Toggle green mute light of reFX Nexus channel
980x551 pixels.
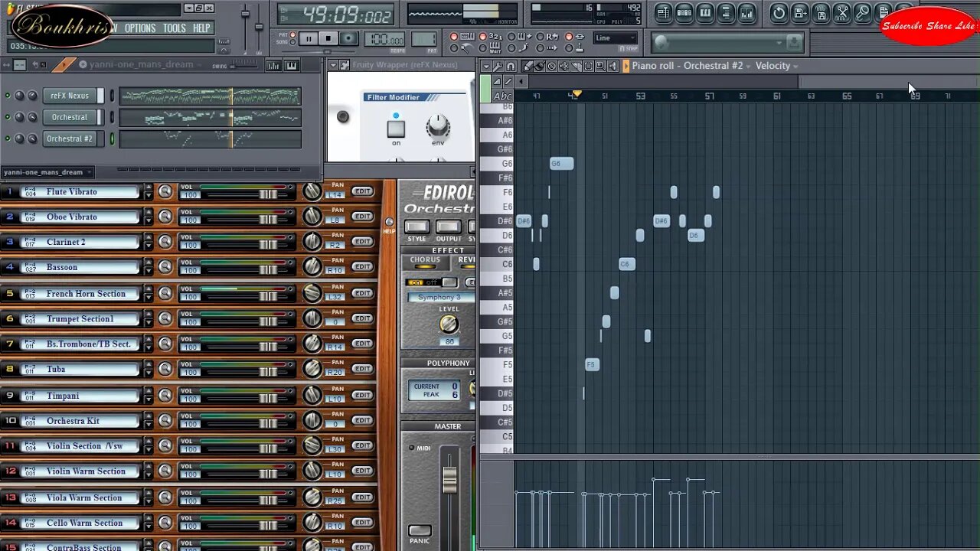(x=8, y=96)
